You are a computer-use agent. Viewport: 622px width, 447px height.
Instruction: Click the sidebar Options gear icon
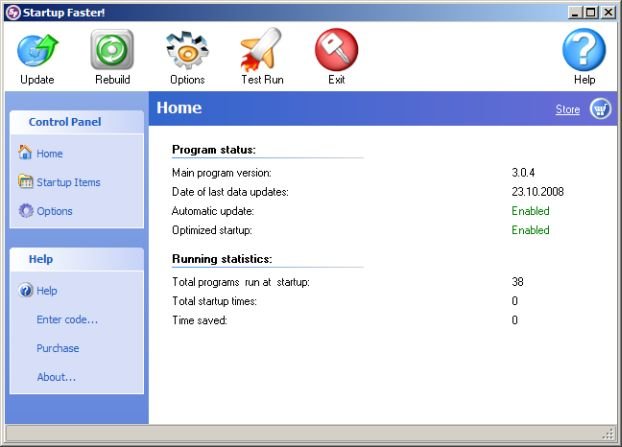click(26, 210)
